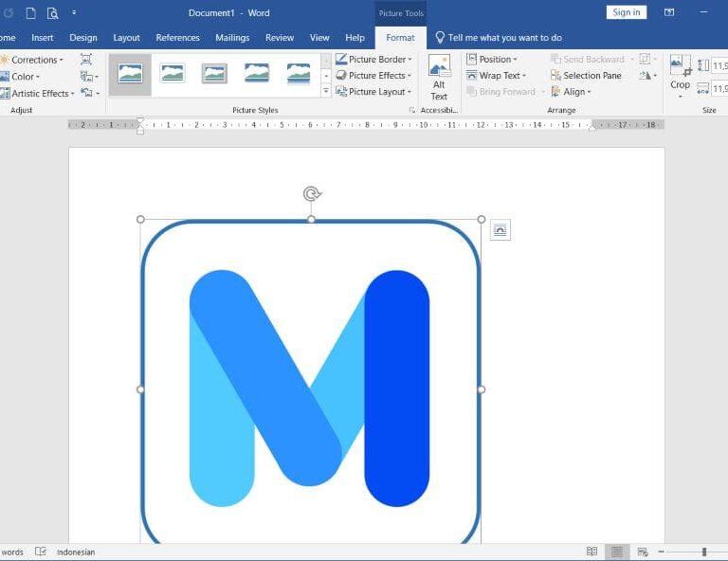Click the Compress Pictures icon
728x561 pixels.
[x=86, y=59]
